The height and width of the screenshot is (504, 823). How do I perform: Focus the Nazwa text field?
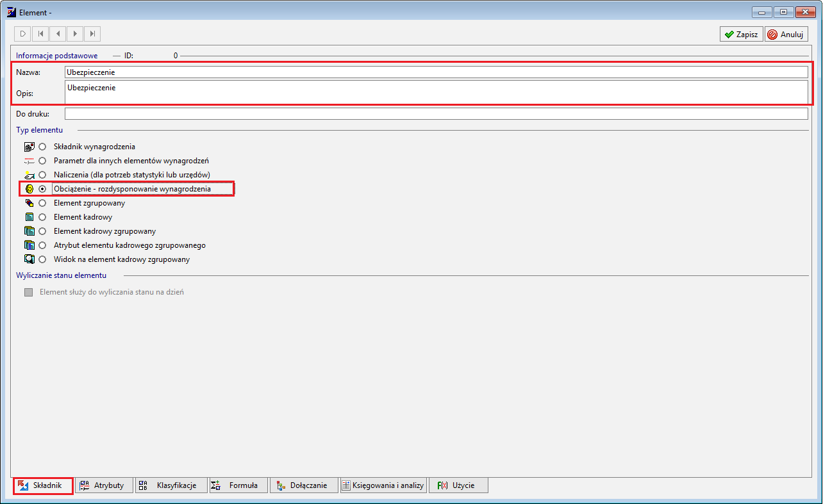(x=436, y=72)
